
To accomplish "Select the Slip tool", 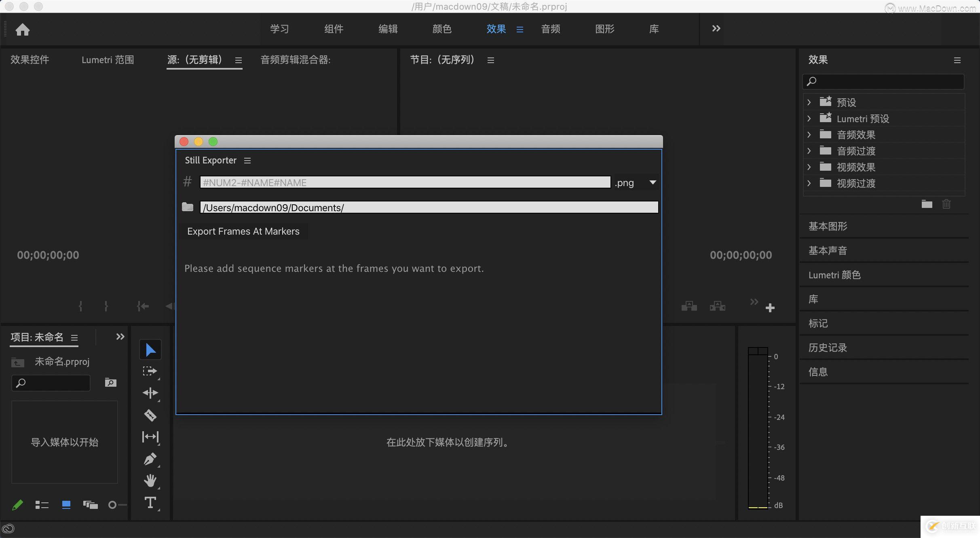I will click(x=150, y=437).
